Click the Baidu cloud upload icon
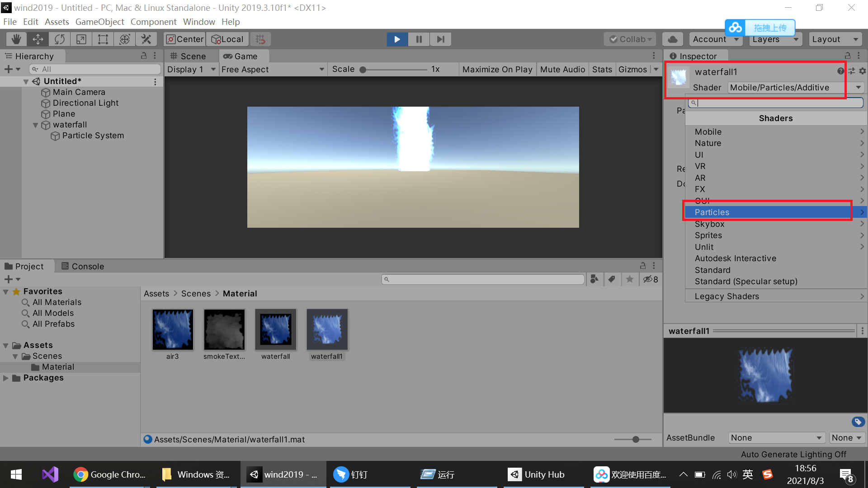 point(735,28)
